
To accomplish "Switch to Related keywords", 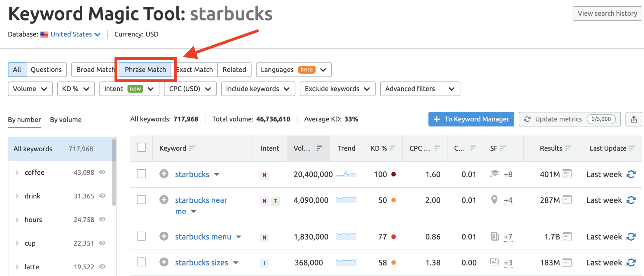I will click(x=234, y=70).
